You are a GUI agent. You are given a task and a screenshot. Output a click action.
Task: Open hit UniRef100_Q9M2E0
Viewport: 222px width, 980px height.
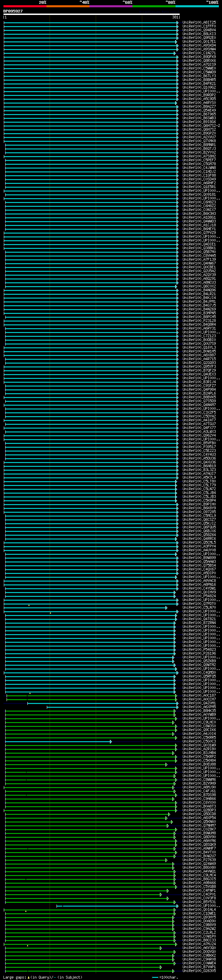(x=199, y=38)
